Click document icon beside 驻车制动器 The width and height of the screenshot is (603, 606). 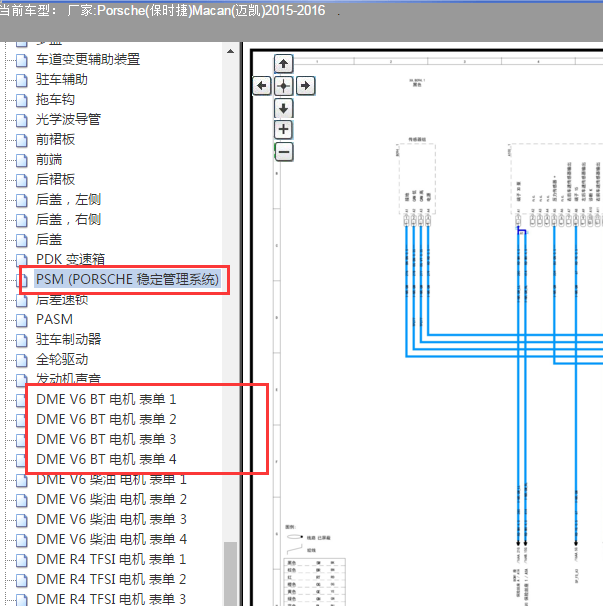[22, 340]
